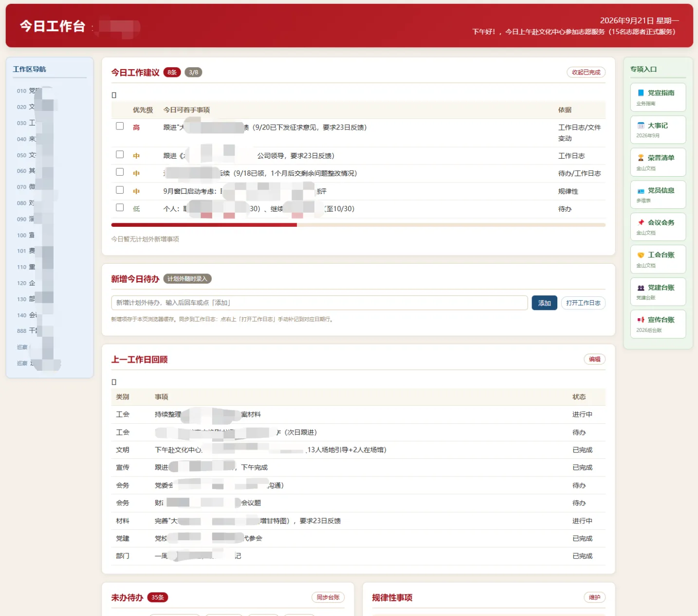The height and width of the screenshot is (616, 698).
Task: Click the 收起已完成 button
Action: coord(586,72)
